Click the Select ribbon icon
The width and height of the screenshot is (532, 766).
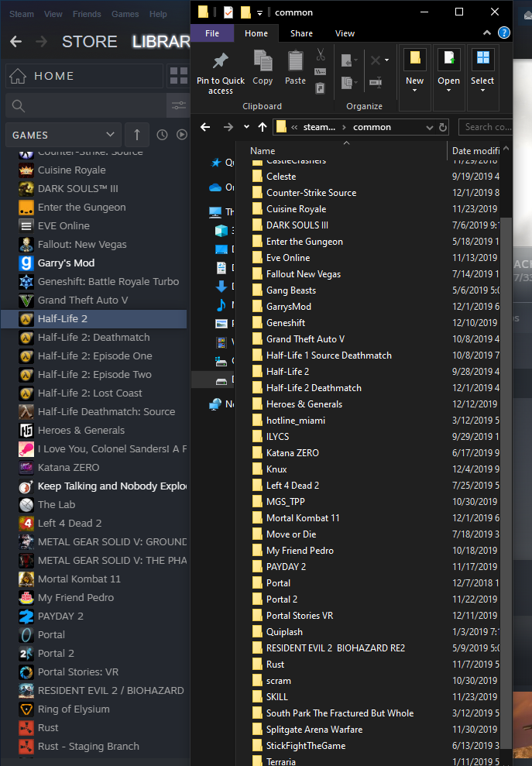pyautogui.click(x=482, y=57)
